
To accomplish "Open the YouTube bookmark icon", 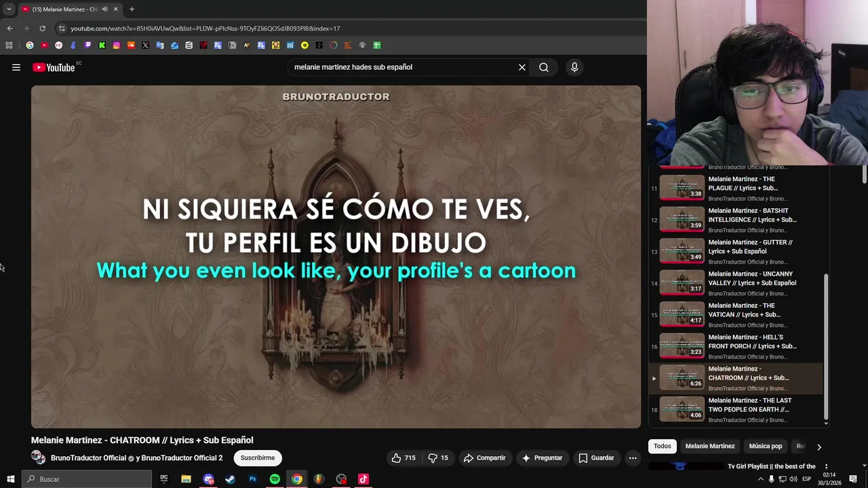I will (44, 45).
